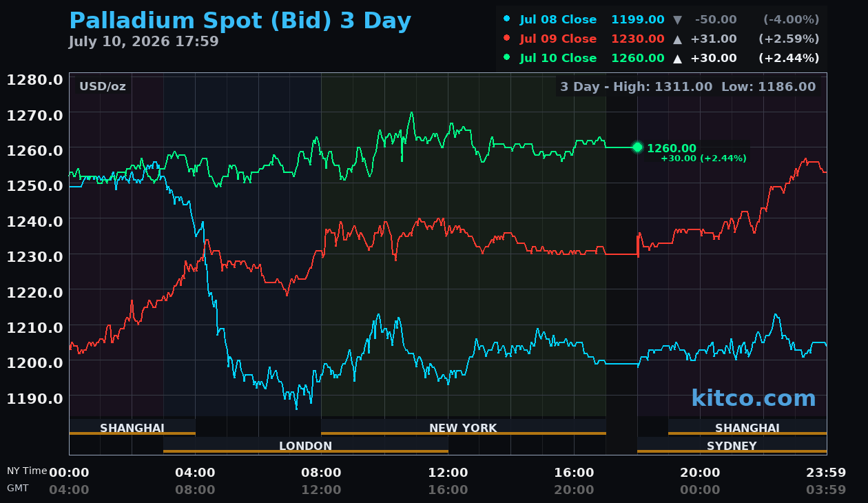Screen dimensions: 868x503
Task: Click the SHANGHAI session bar at right
Action: (x=747, y=427)
